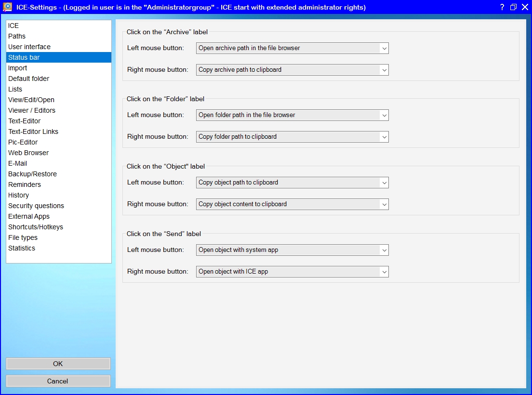Viewport: 532px width, 395px height.
Task: Expand Archive right mouse button dropdown
Action: tap(292, 70)
